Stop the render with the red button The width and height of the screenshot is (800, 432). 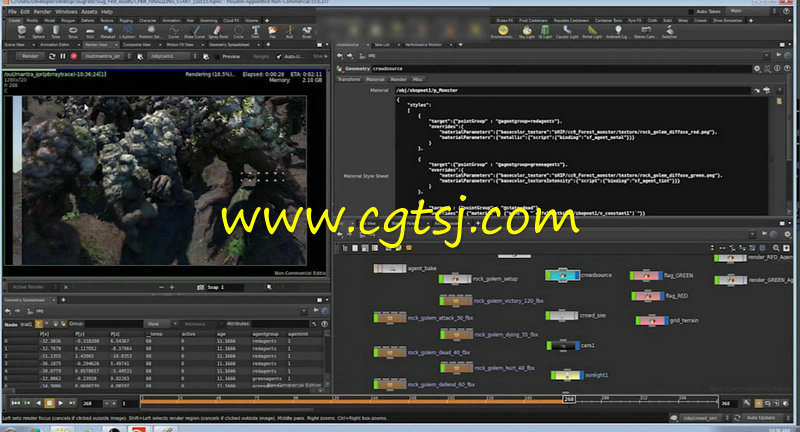(74, 56)
